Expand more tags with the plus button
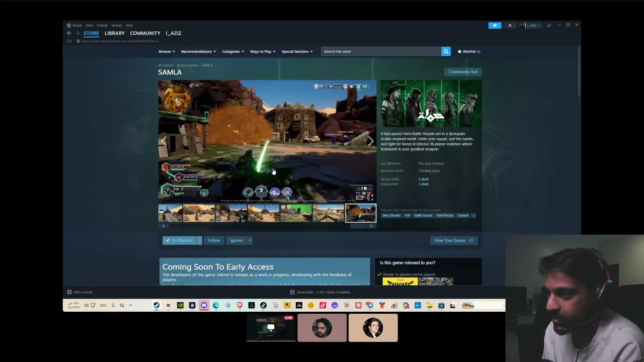The height and width of the screenshot is (362, 644). 473,216
